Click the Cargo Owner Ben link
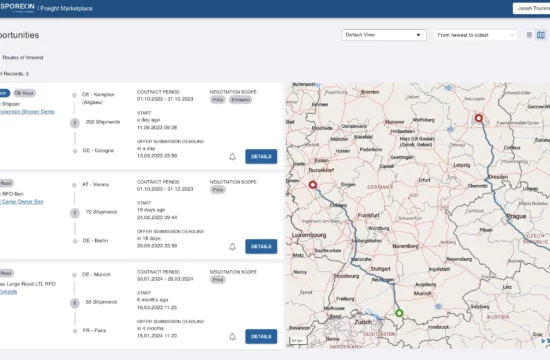Image resolution: width=550 pixels, height=360 pixels. coord(22,201)
